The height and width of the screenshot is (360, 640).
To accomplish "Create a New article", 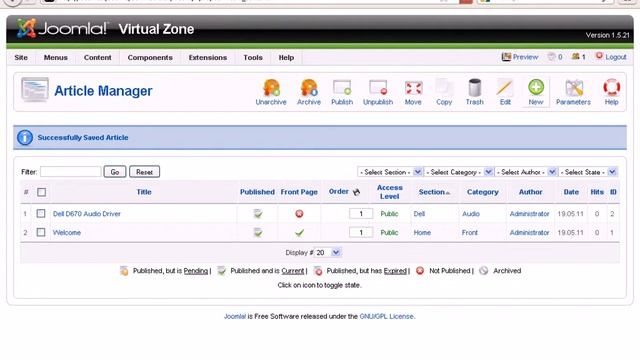I will (x=536, y=92).
